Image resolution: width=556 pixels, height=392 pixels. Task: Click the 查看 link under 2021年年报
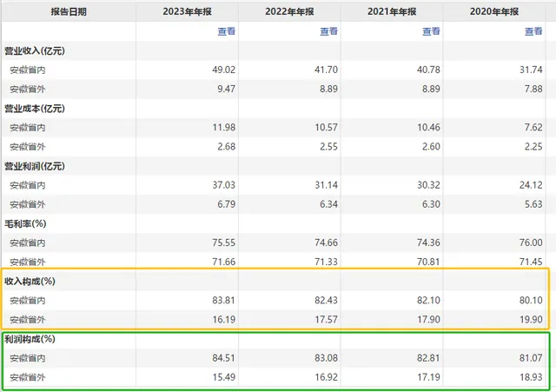431,31
